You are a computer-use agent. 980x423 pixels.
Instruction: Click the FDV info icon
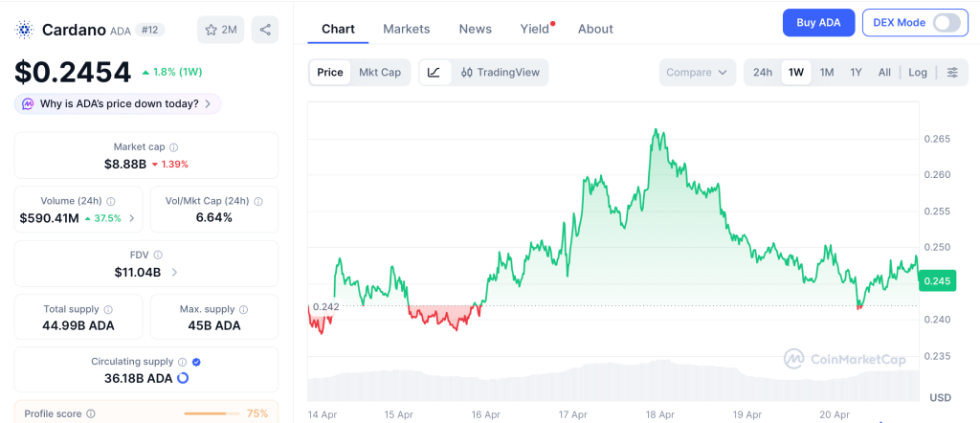click(x=158, y=256)
